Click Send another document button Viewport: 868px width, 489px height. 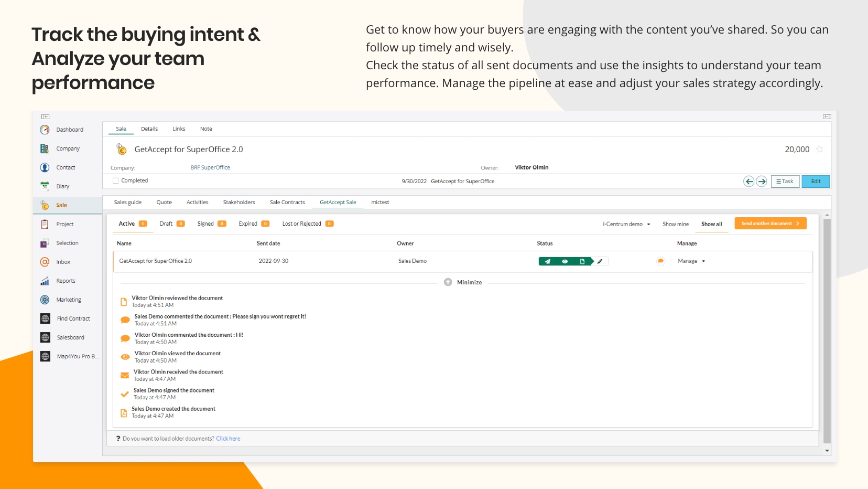[x=771, y=224]
